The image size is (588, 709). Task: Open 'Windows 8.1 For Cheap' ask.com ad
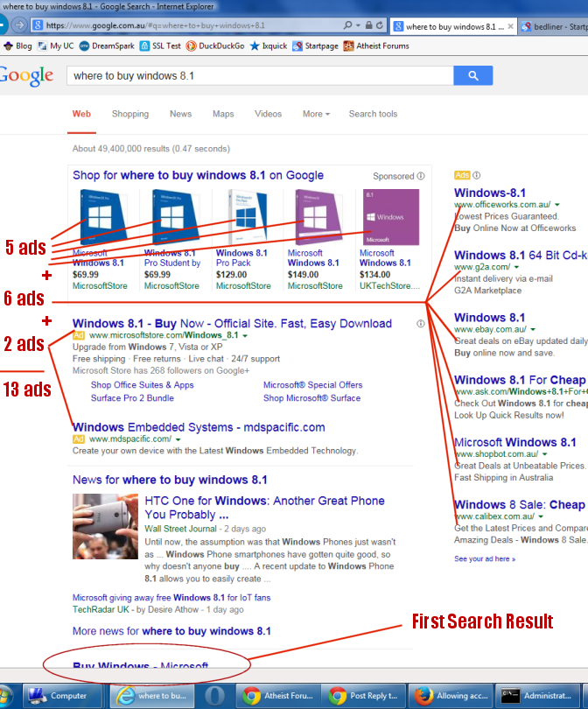[520, 380]
